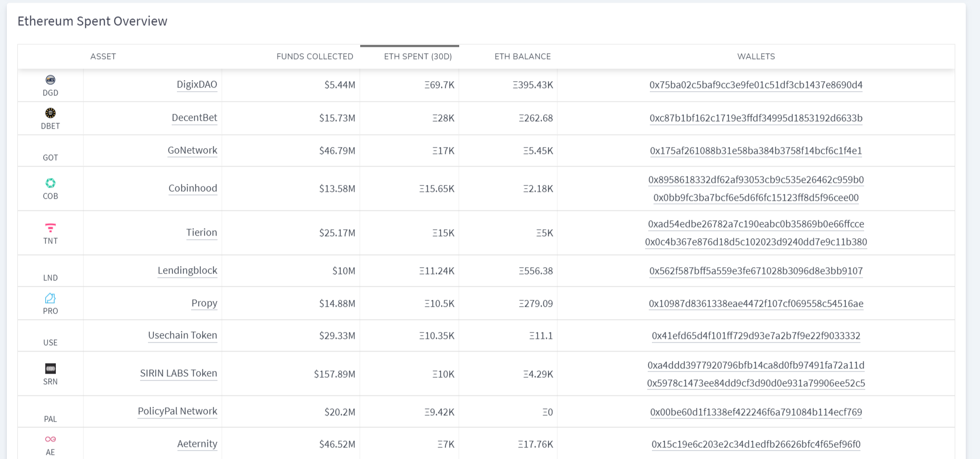Viewport: 980px width, 459px height.
Task: Open SIRIN LABS wallet 0x5978c1473...
Action: pos(756,383)
